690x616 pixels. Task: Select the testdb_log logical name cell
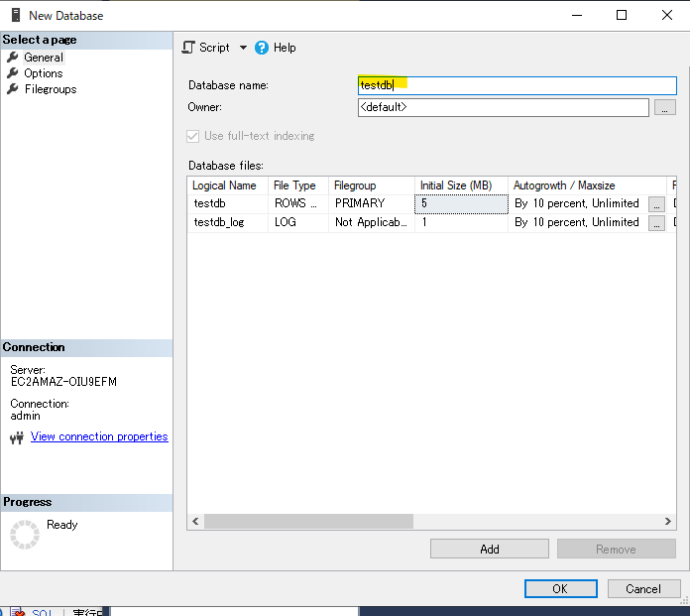pos(227,222)
